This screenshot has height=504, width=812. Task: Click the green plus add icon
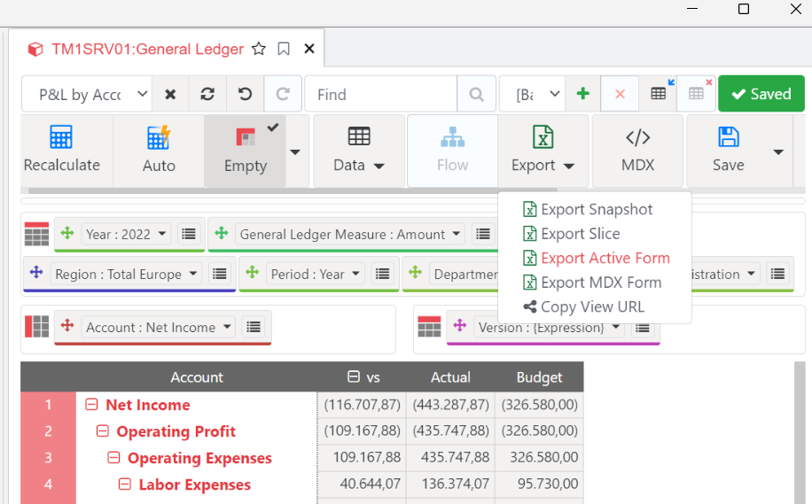click(582, 94)
